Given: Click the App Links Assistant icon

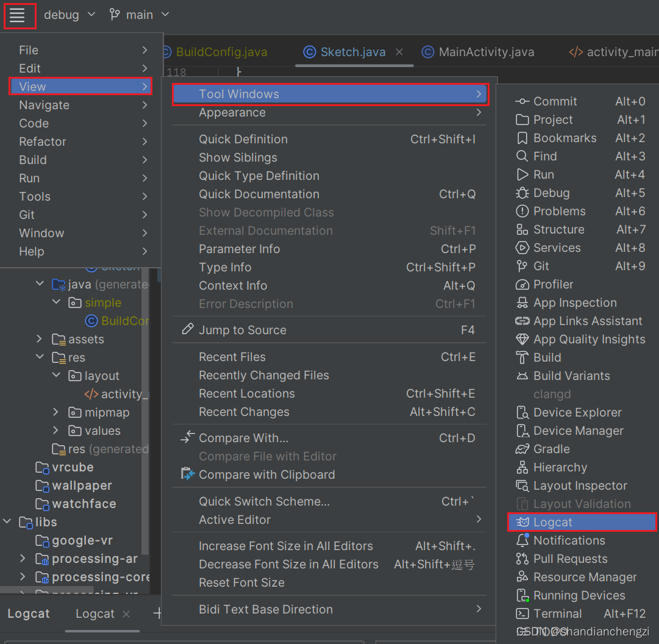Looking at the screenshot, I should 522,321.
